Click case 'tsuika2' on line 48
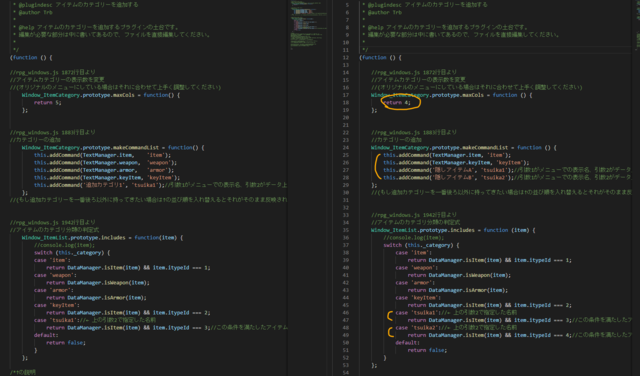This screenshot has height=376, width=640. tap(456, 327)
